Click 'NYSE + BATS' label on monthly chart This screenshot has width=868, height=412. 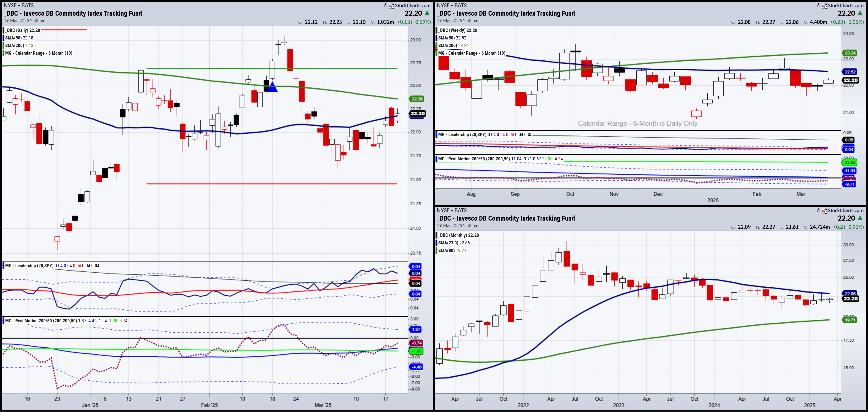tap(452, 210)
